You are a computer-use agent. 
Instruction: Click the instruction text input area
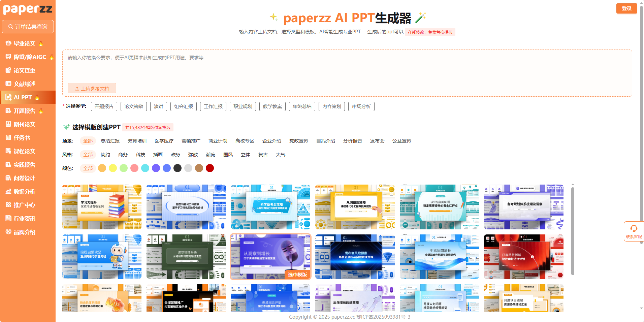tap(347, 67)
